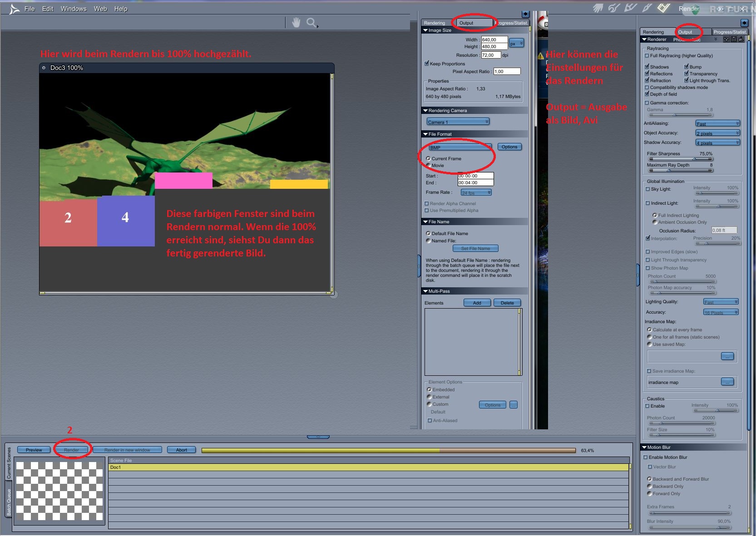Select the magnifier zoom tool

(311, 23)
